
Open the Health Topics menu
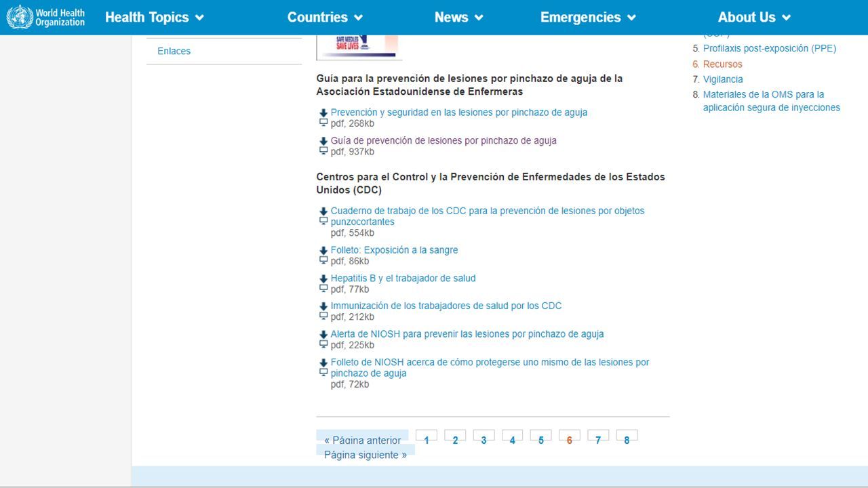tap(155, 18)
